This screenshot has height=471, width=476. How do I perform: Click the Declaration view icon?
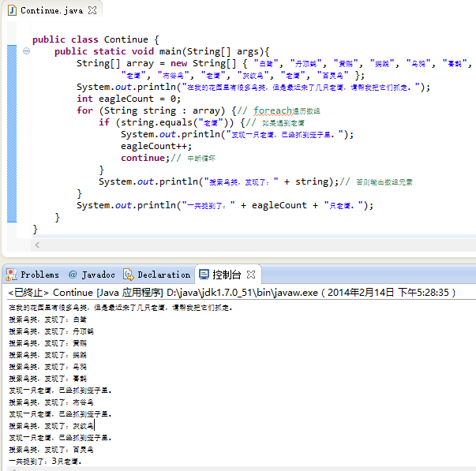coord(129,275)
